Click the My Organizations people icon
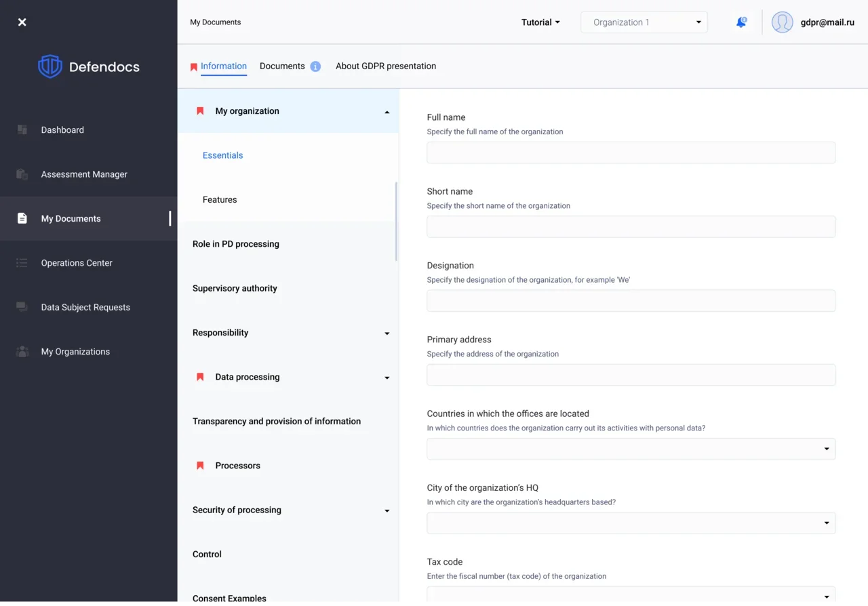 click(x=22, y=352)
